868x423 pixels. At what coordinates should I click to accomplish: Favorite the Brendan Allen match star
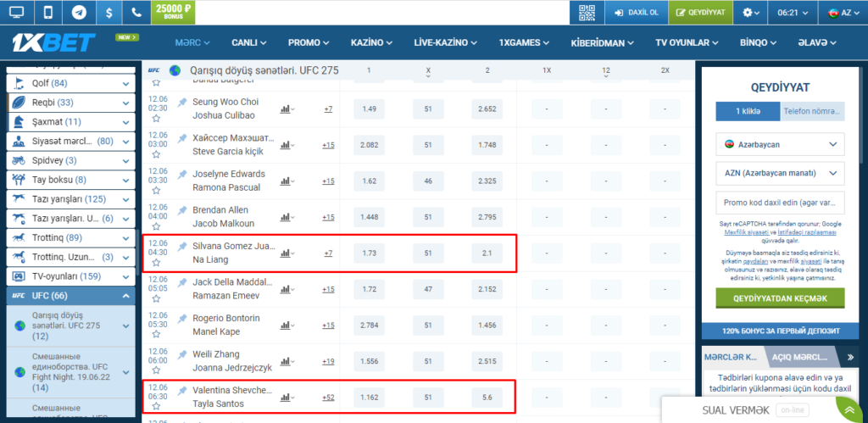point(156,226)
